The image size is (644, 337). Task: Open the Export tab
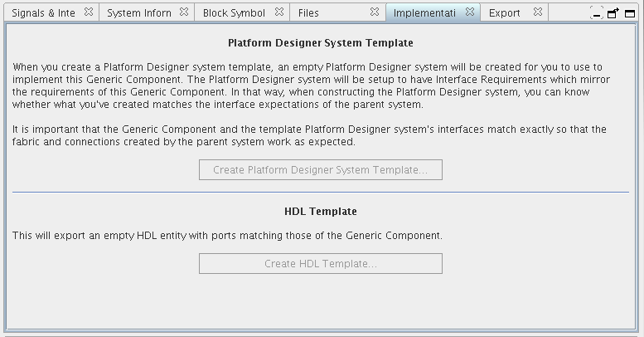pos(504,13)
